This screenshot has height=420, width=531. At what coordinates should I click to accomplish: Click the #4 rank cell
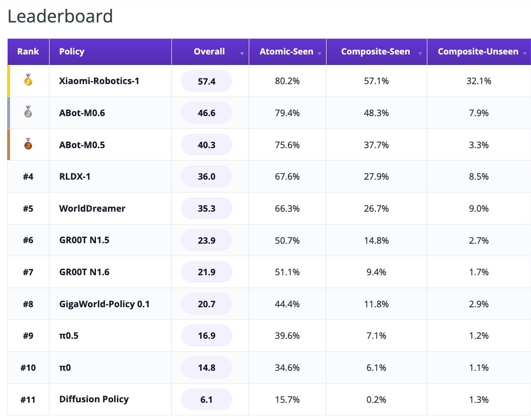point(28,177)
